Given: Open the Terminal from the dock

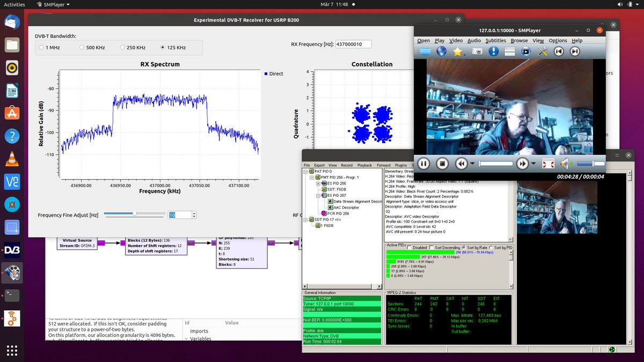Looking at the screenshot, I should tap(12, 295).
